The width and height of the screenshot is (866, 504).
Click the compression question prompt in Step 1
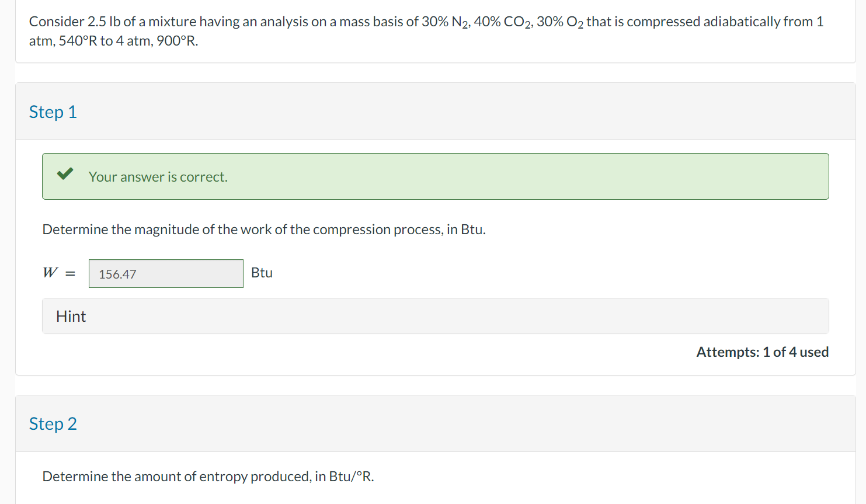[x=264, y=229]
